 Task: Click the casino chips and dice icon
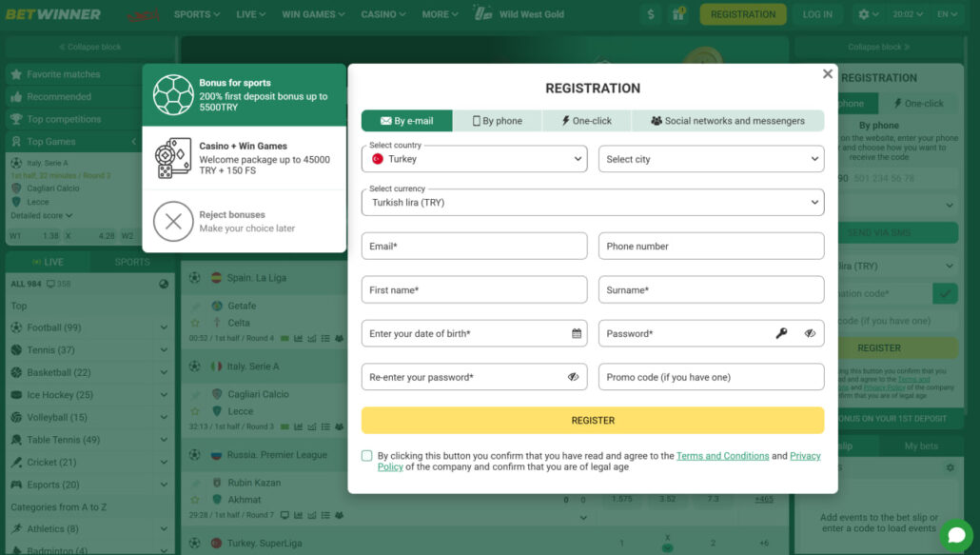(173, 158)
